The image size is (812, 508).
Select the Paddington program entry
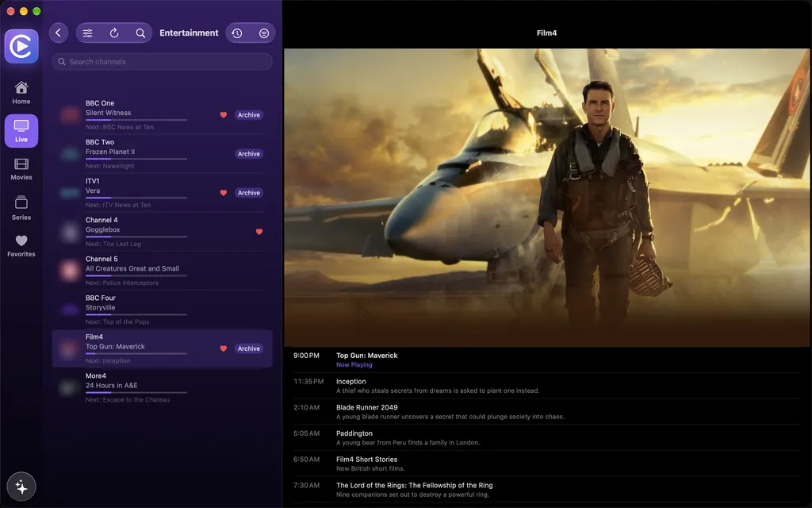pyautogui.click(x=546, y=437)
